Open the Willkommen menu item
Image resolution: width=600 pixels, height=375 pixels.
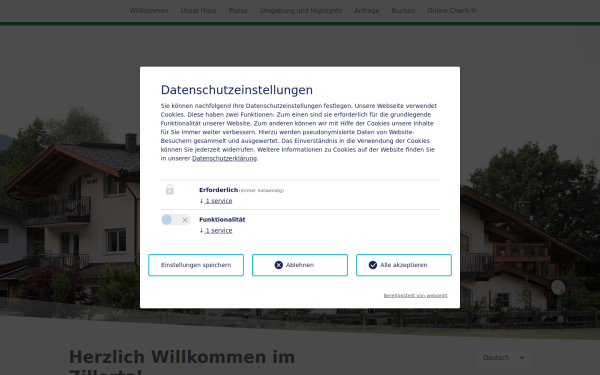click(149, 11)
